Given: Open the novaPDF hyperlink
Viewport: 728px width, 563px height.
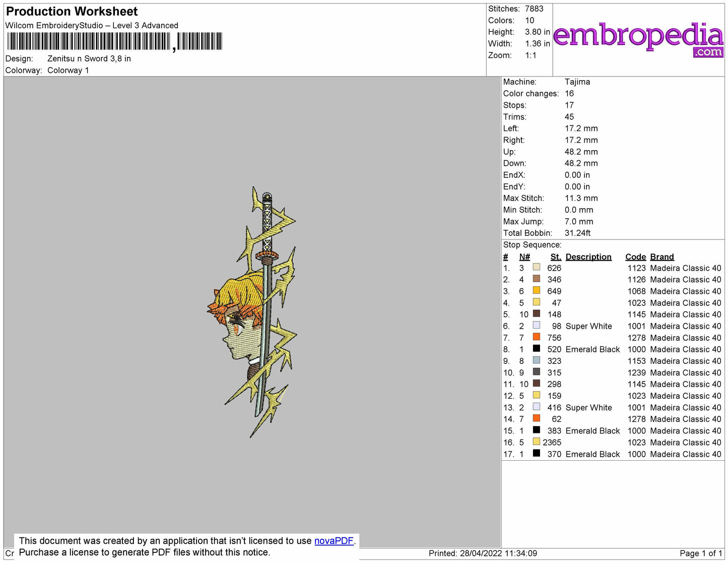Looking at the screenshot, I should tap(334, 541).
